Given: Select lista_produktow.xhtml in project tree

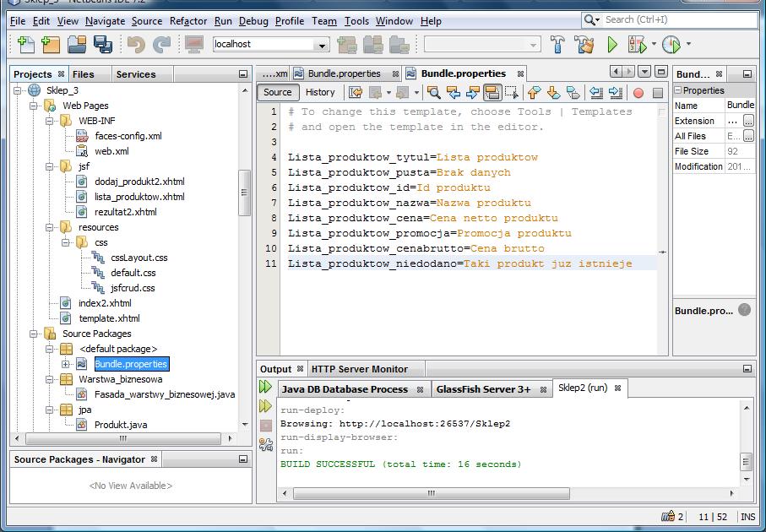Looking at the screenshot, I should (x=139, y=197).
